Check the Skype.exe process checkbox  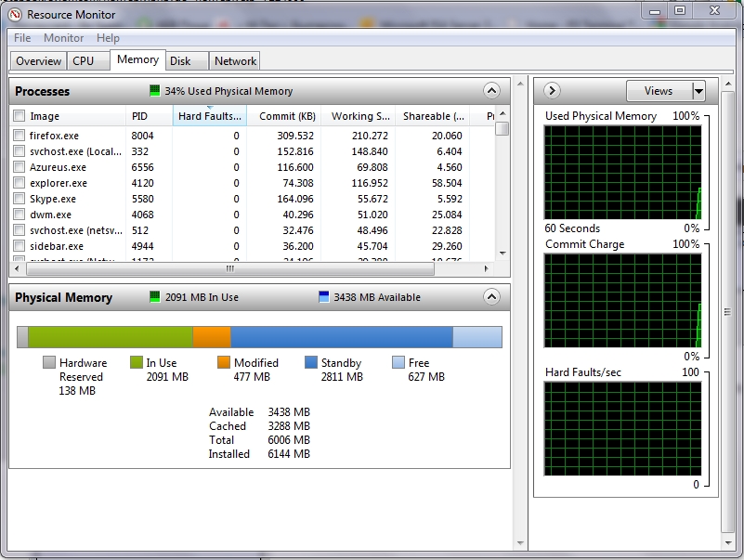[x=19, y=199]
